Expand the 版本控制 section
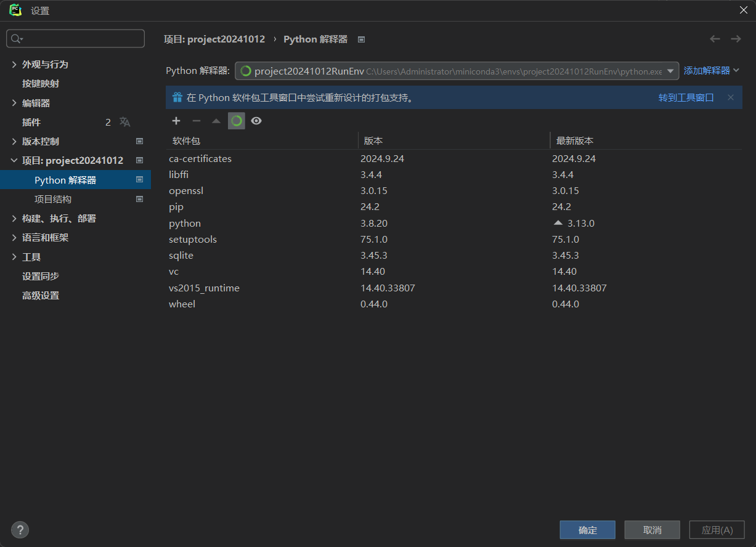This screenshot has width=756, height=547. pos(14,142)
